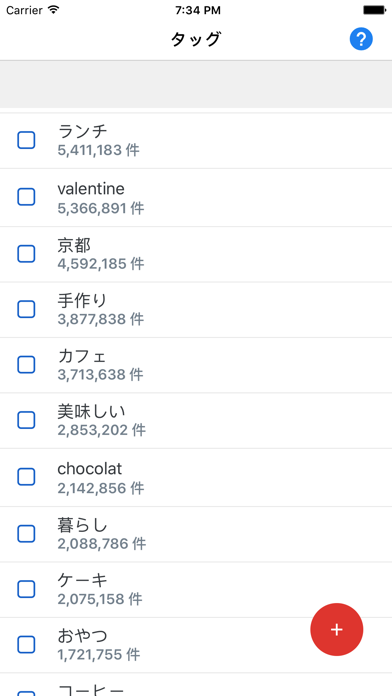Check the valentine tag checkbox
Viewport: 392px width, 696px height.
pos(26,197)
